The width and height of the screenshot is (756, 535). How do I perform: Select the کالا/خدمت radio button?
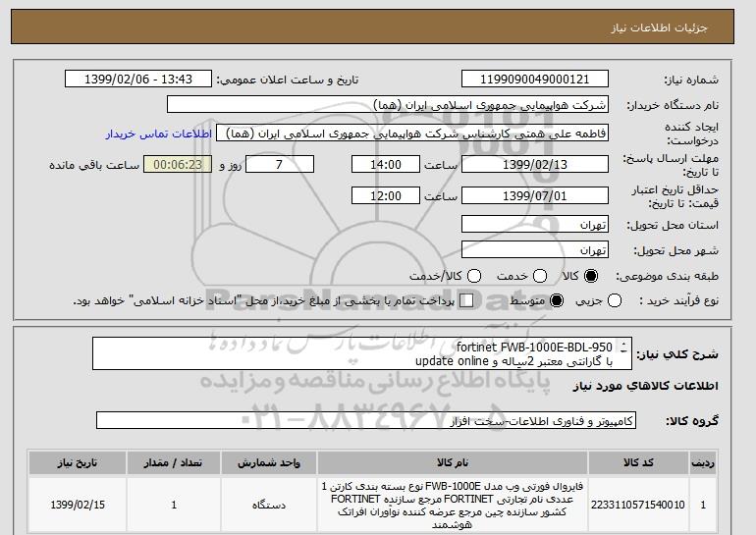click(x=474, y=276)
